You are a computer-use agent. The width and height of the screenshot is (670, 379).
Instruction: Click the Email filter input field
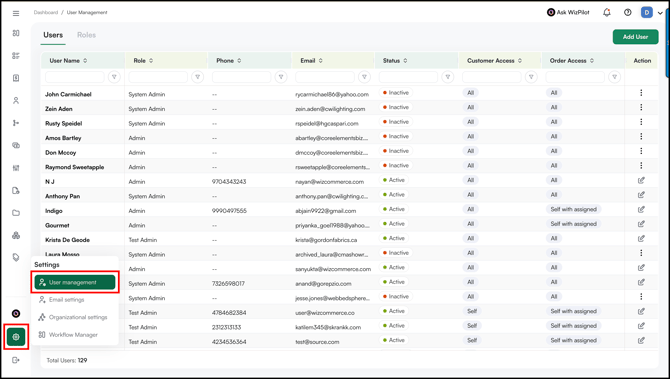click(x=325, y=77)
